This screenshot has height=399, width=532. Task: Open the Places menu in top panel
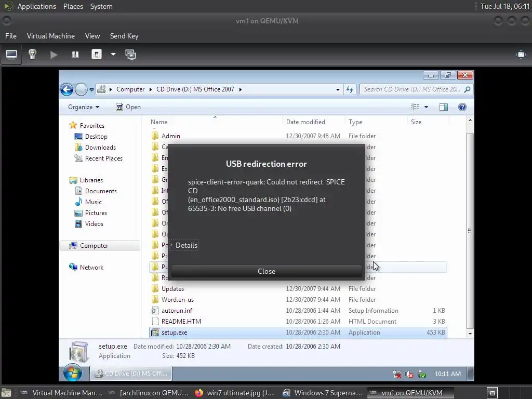pyautogui.click(x=73, y=6)
